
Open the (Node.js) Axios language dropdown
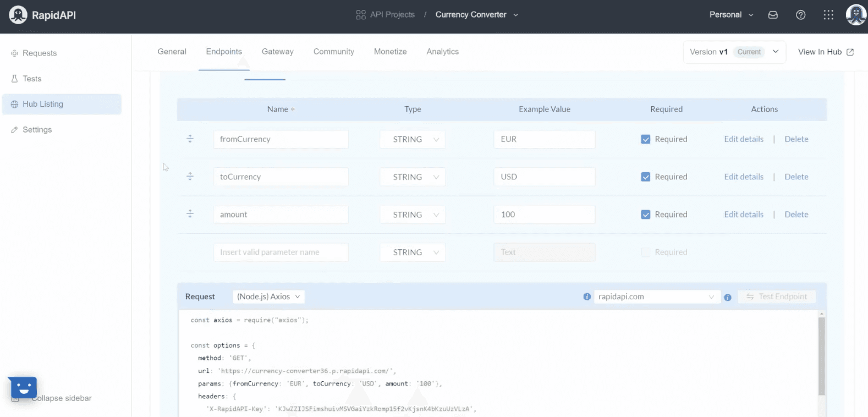click(x=268, y=297)
